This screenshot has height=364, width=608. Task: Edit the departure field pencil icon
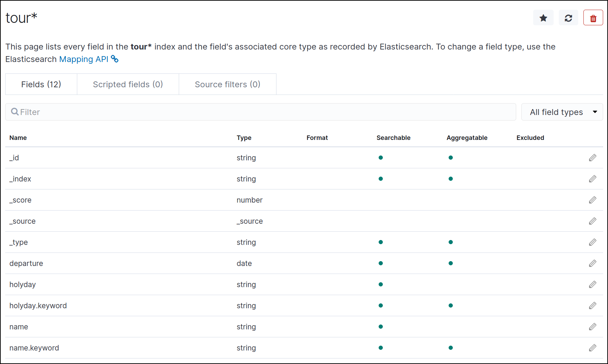pyautogui.click(x=592, y=264)
